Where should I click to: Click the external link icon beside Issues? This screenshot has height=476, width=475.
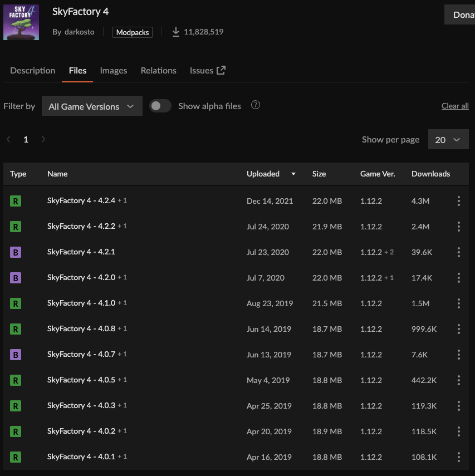[x=221, y=70]
